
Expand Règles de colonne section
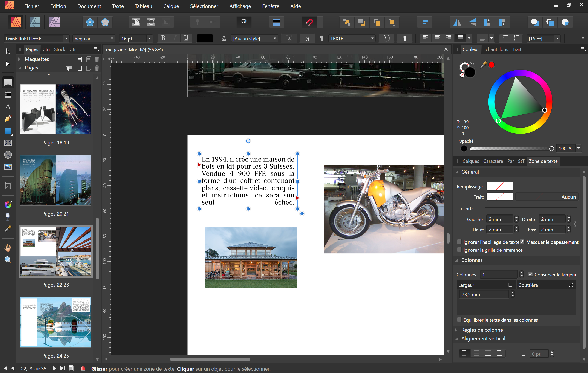click(x=456, y=330)
